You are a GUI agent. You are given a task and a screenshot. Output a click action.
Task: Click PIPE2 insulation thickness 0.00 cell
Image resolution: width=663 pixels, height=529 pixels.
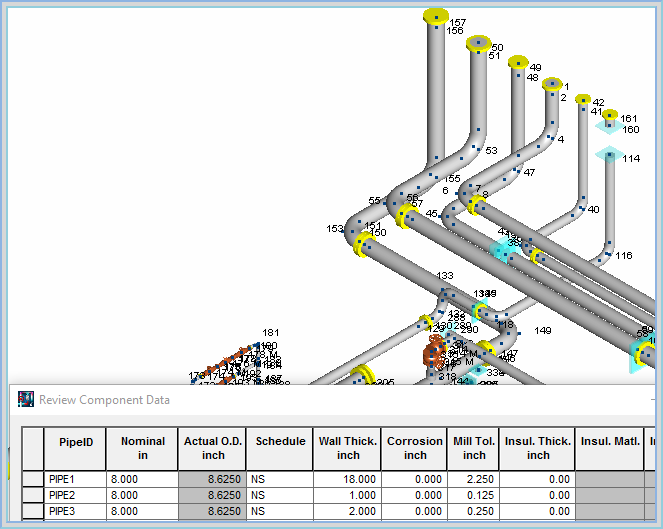537,495
